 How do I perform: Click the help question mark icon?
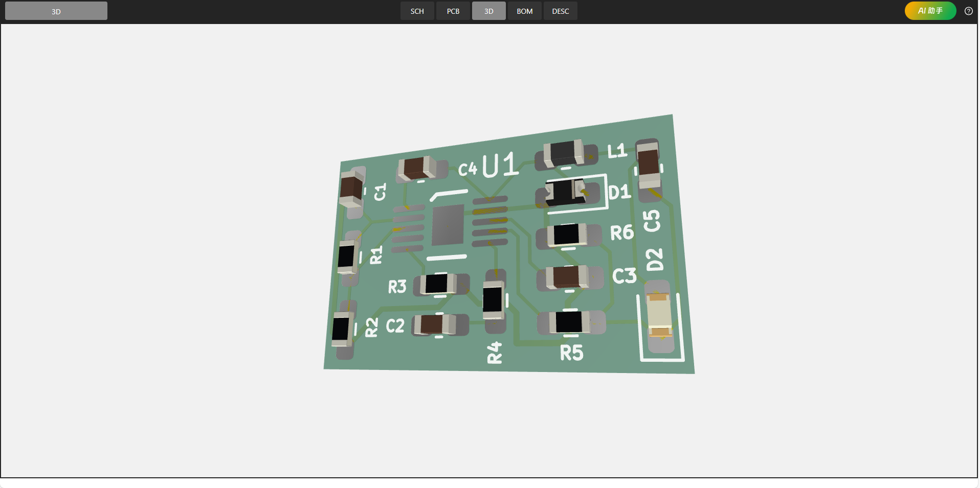tap(968, 11)
